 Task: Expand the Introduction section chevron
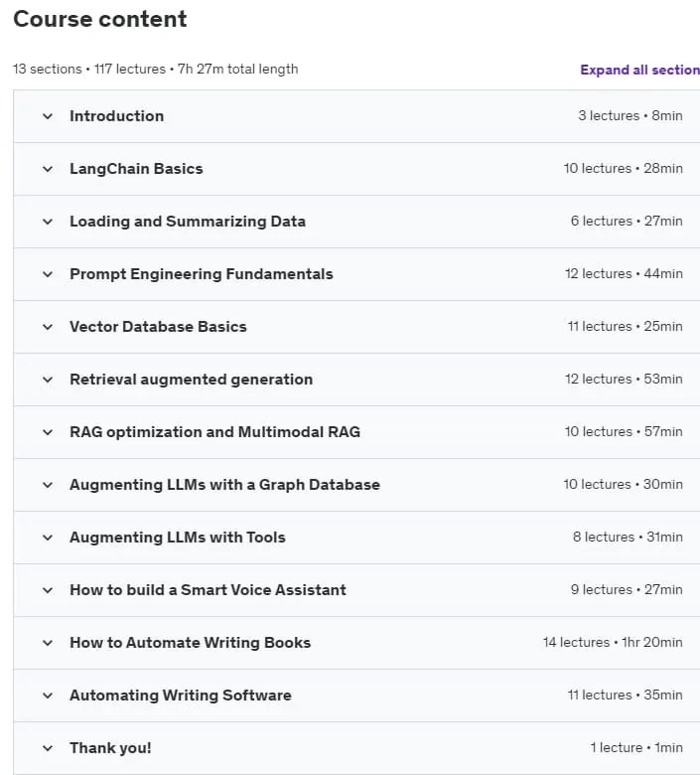pyautogui.click(x=48, y=116)
